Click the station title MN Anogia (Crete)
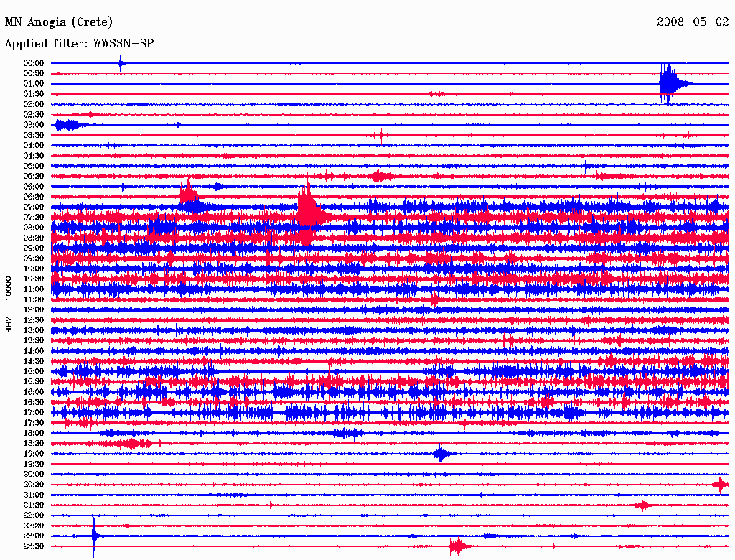This screenshot has height=560, width=735. coord(59,22)
